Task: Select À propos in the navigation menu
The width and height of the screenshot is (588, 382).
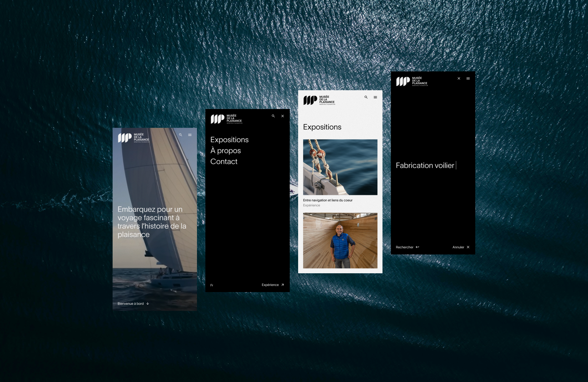Action: click(225, 151)
